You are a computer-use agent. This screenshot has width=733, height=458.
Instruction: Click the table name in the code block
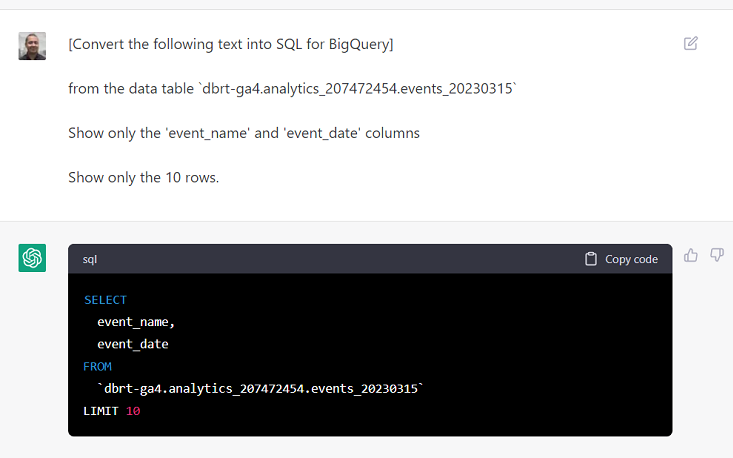[260, 388]
